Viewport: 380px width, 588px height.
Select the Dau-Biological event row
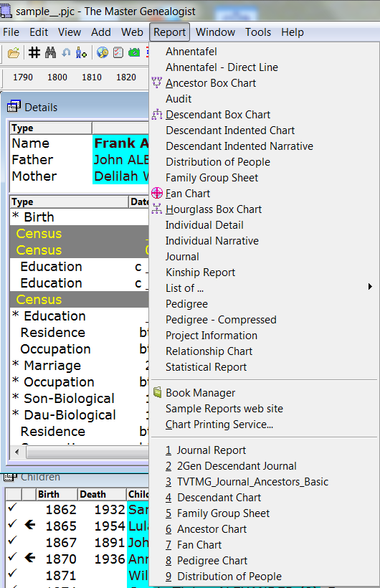80,414
